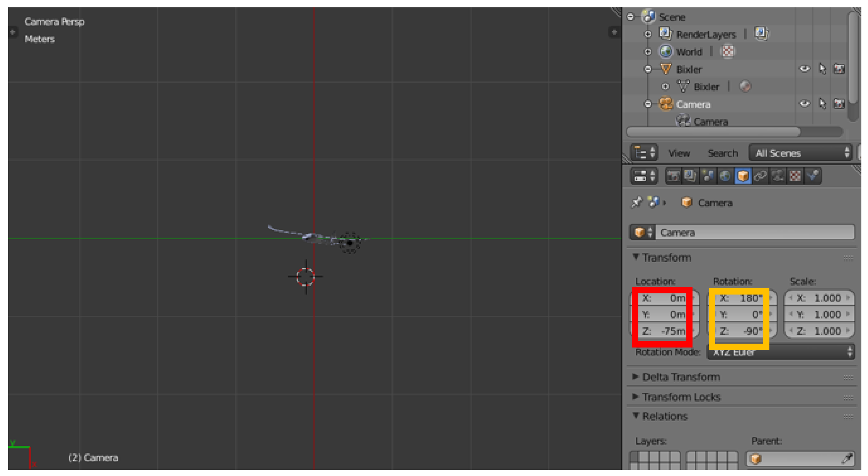868x476 pixels.
Task: Open the Render Layers properties tab
Action: coord(690,176)
